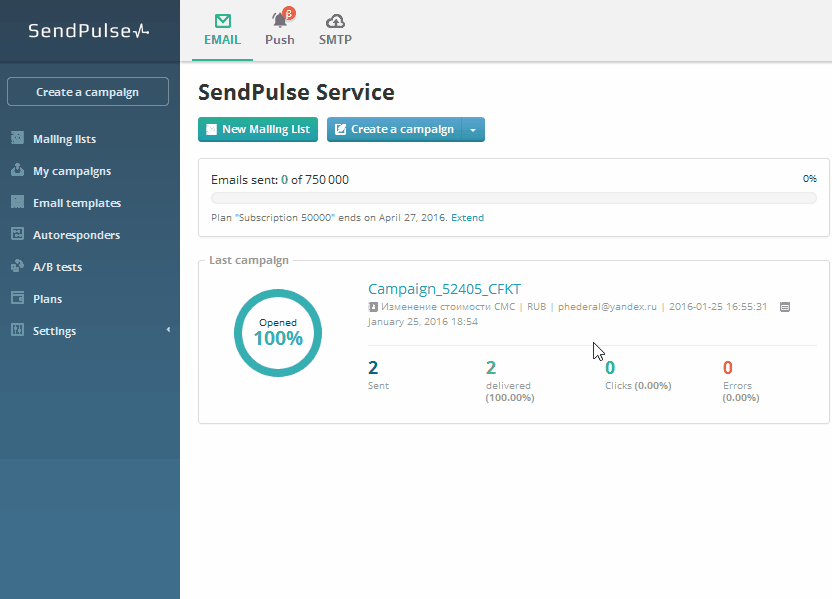Click the sidebar Create a campaign button
The width and height of the screenshot is (832, 599).
88,92
